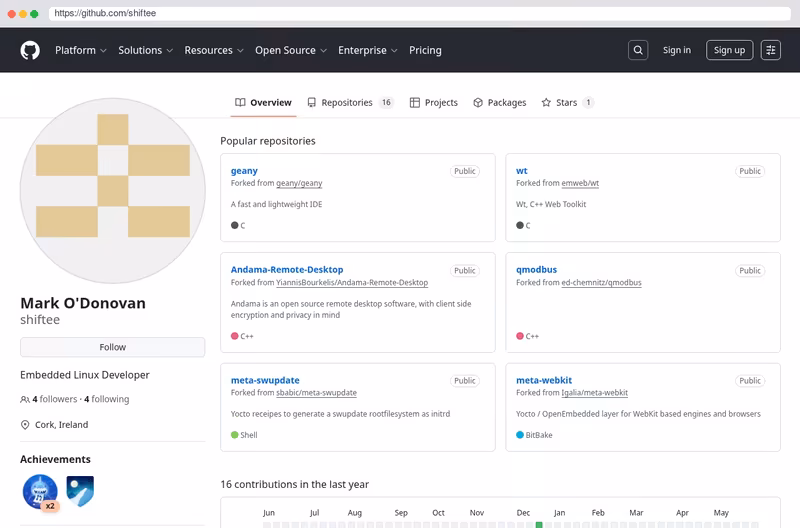Viewport: 800px width, 528px height.
Task: Click the x2 badge multiplier label
Action: pyautogui.click(x=50, y=506)
